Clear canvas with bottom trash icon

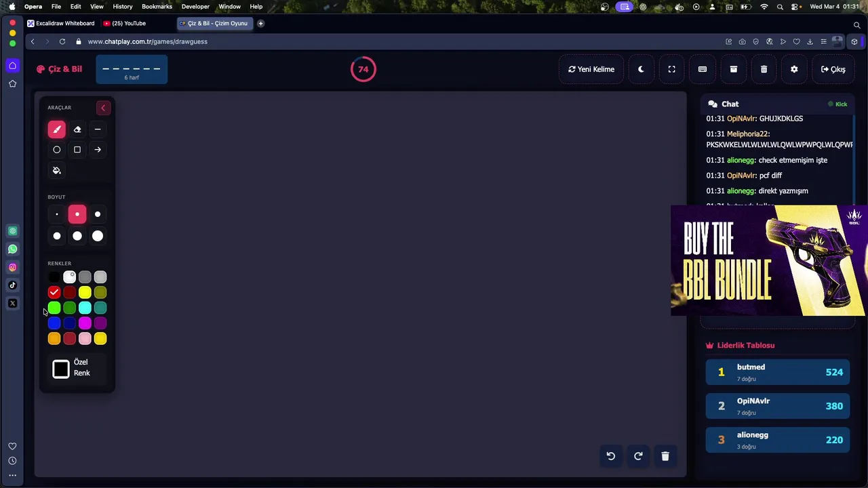665,456
